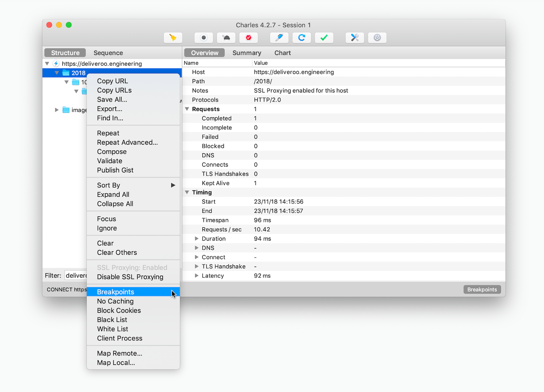
Task: Switch to the Structure tab
Action: [x=65, y=53]
